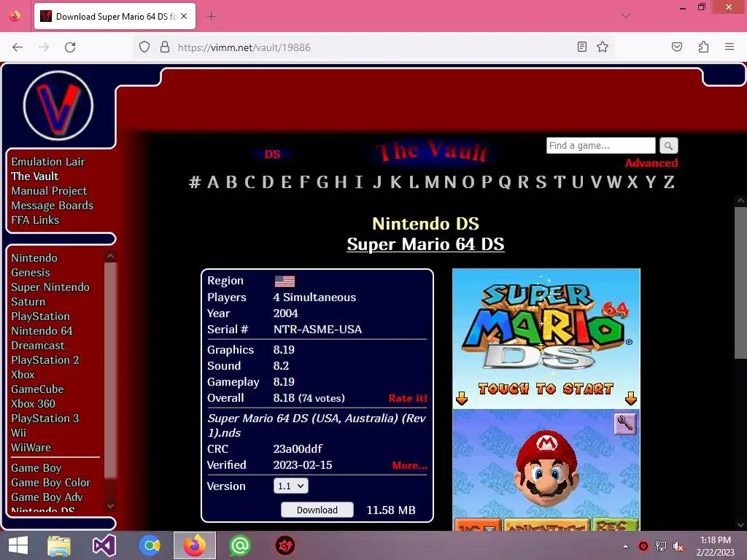Browse games starting with # symbol

(195, 182)
